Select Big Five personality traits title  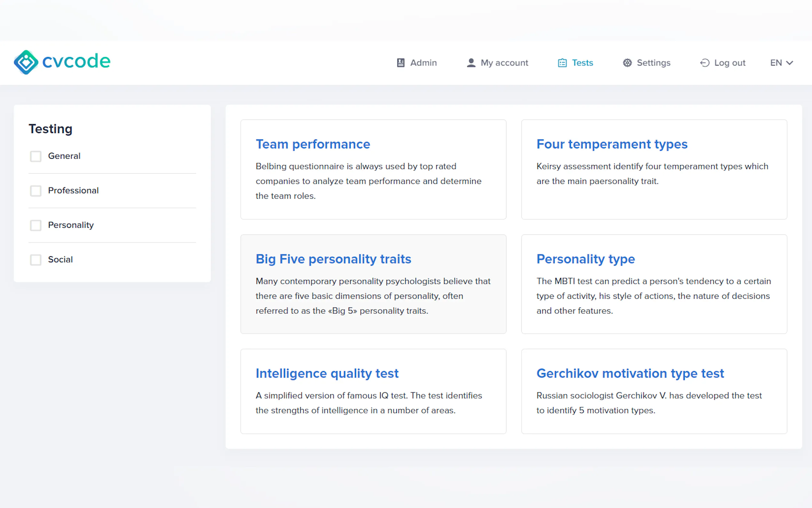(333, 259)
